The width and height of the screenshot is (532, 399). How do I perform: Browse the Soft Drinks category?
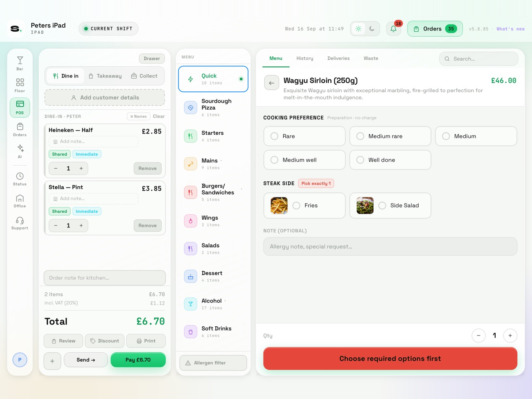point(213,331)
